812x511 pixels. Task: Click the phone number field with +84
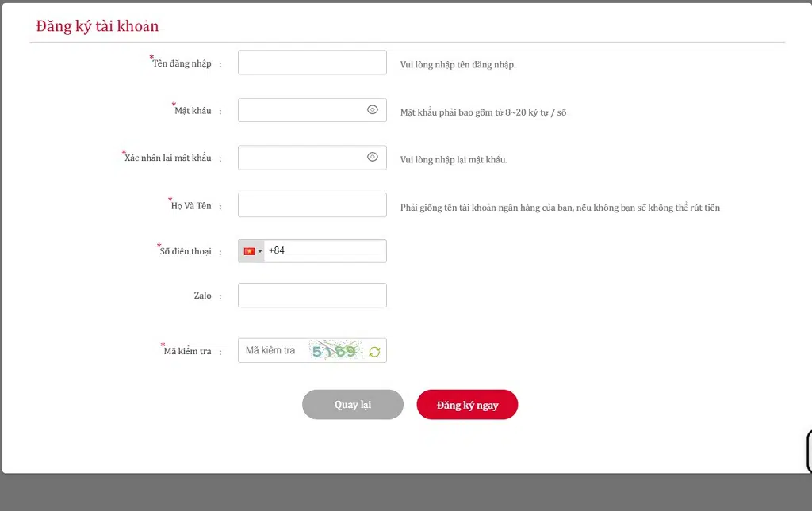pos(325,251)
